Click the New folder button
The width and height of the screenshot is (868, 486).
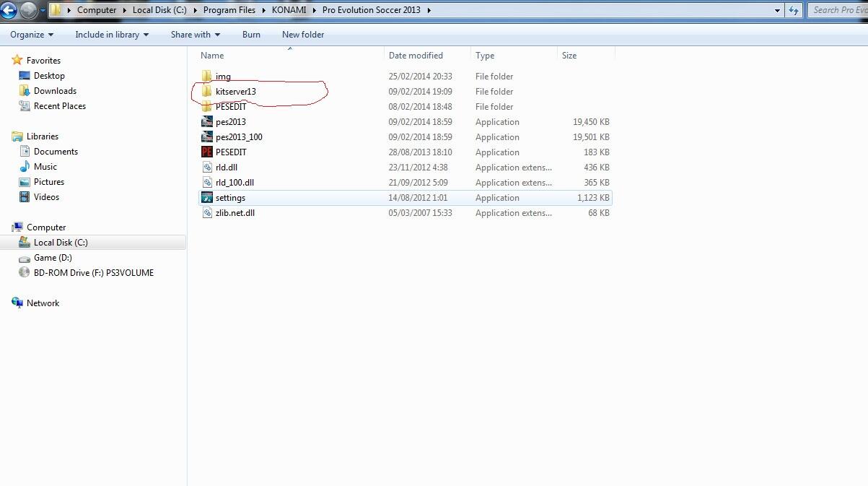click(303, 34)
